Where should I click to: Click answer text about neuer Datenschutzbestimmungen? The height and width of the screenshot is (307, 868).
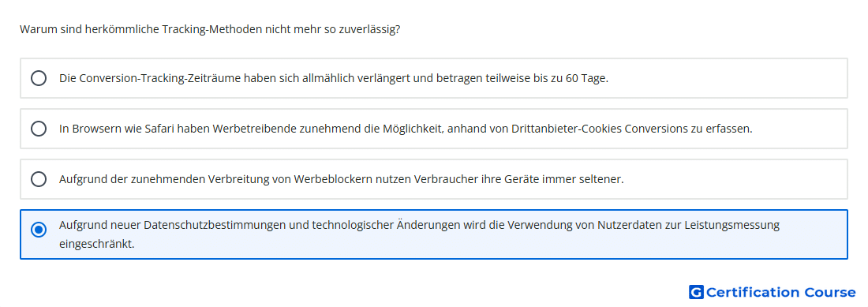coord(419,234)
